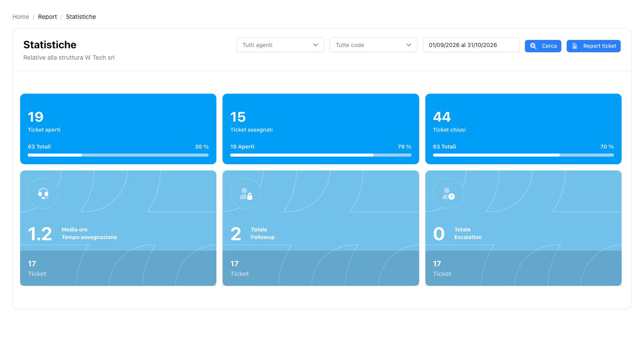Click the user clock icon on Escalation card
The image size is (644, 353).
[x=448, y=194]
